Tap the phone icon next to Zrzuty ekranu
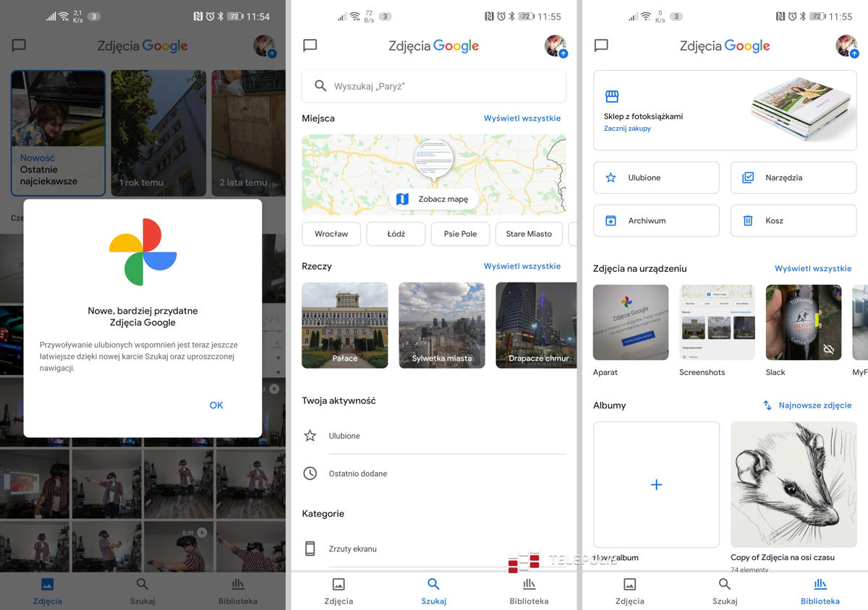This screenshot has height=610, width=868. click(310, 549)
